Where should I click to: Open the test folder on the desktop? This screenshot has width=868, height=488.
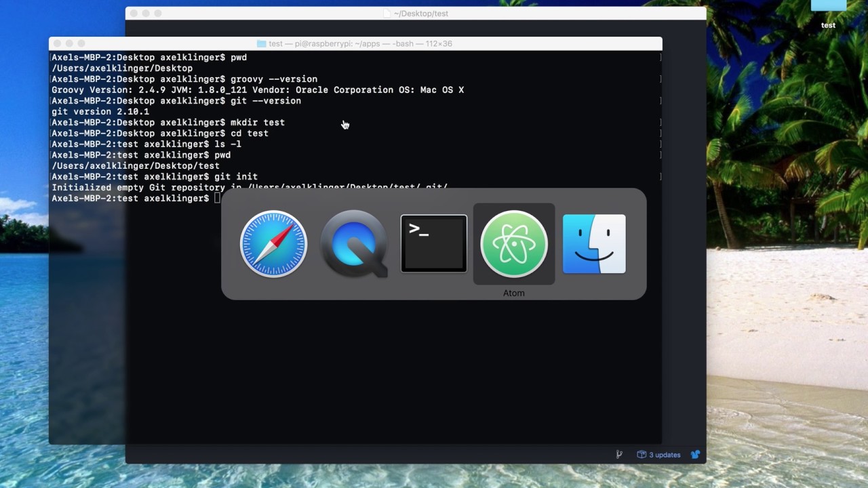pos(829,15)
